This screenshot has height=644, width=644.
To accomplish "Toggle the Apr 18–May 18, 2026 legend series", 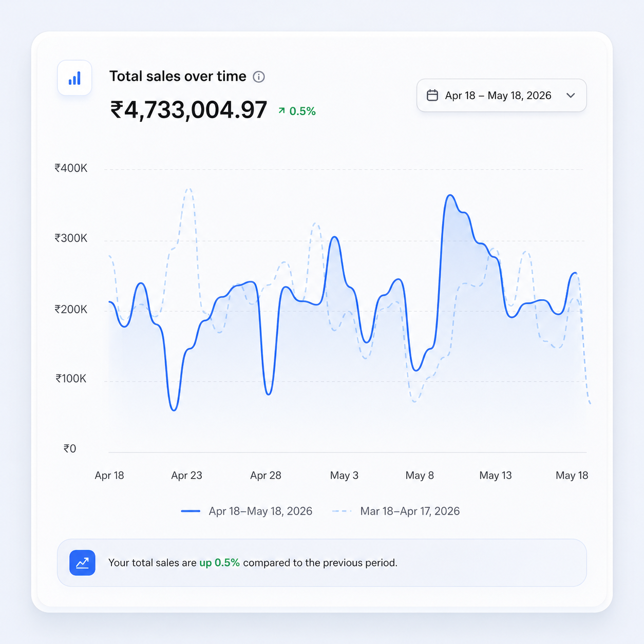I will [x=247, y=511].
